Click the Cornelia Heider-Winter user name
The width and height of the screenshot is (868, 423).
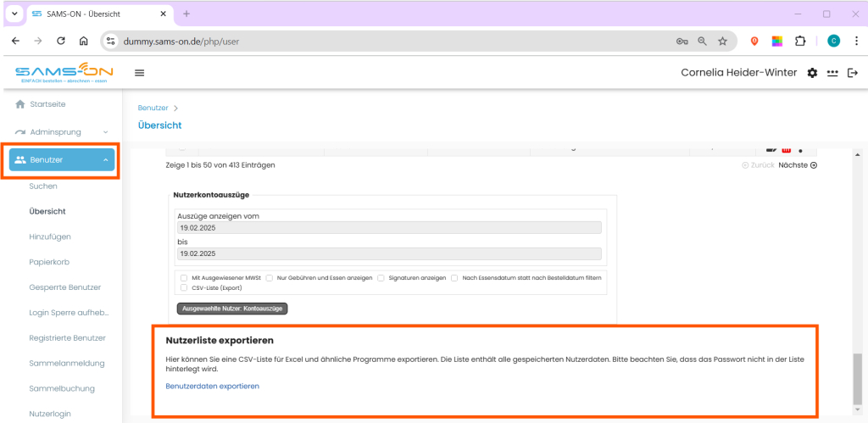738,73
